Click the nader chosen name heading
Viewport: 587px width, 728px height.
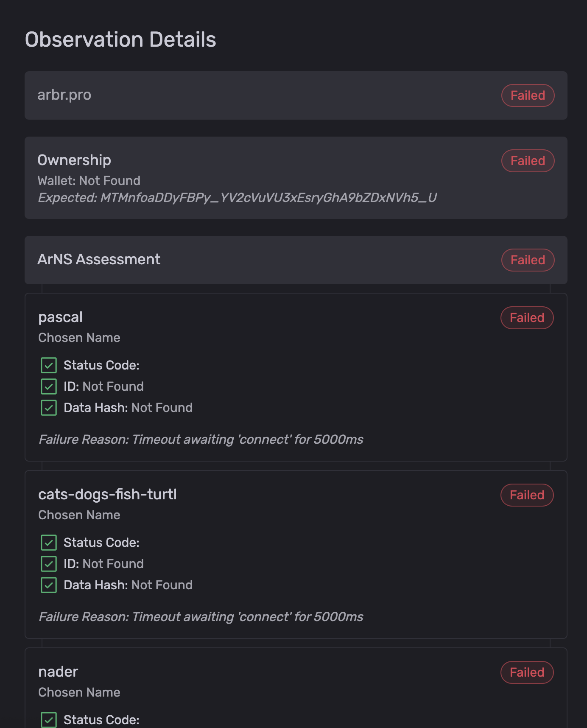(x=58, y=672)
